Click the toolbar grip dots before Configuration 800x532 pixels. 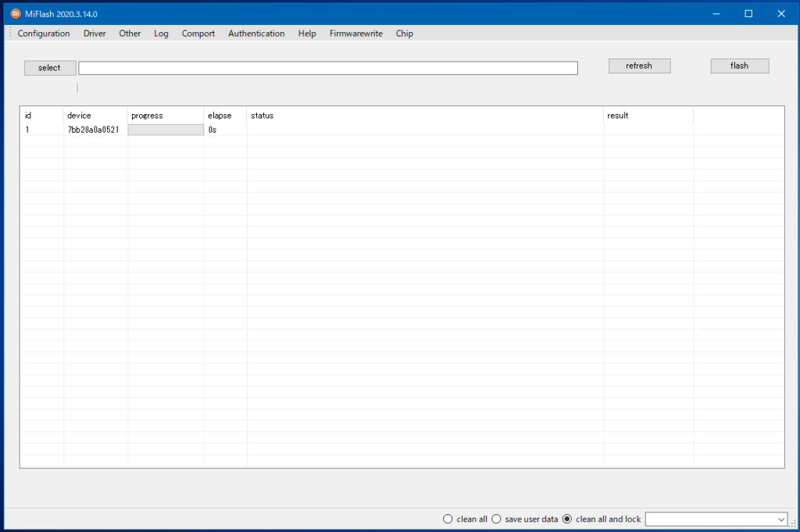(x=6, y=33)
